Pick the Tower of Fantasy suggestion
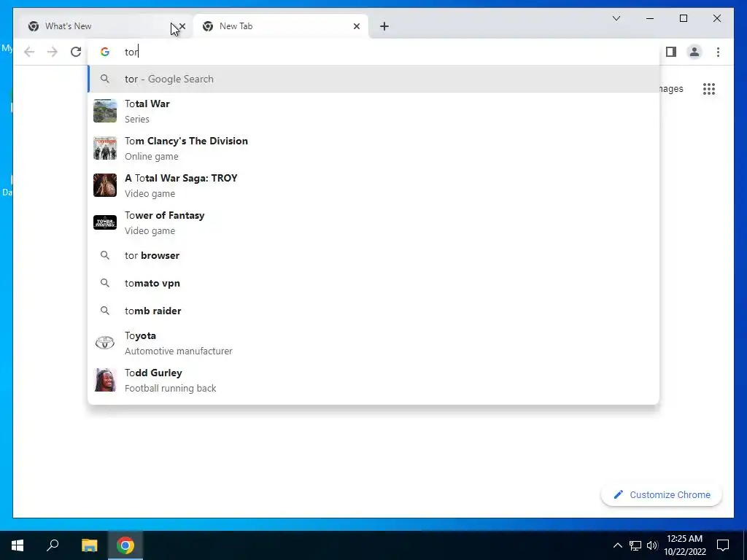This screenshot has height=560, width=747. point(373,222)
